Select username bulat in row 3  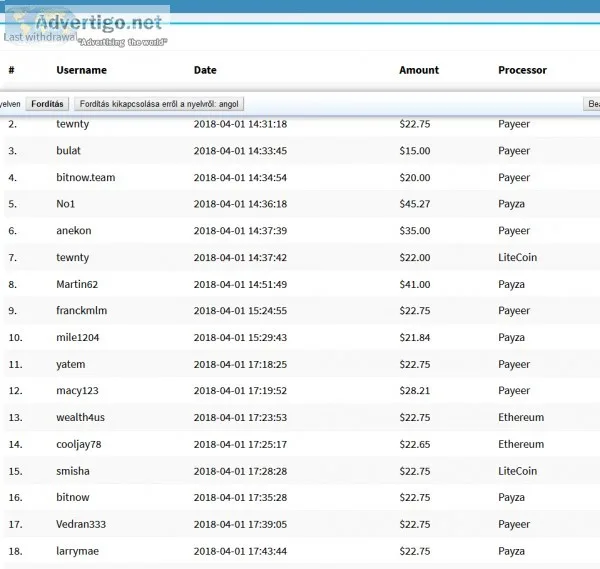tap(68, 150)
